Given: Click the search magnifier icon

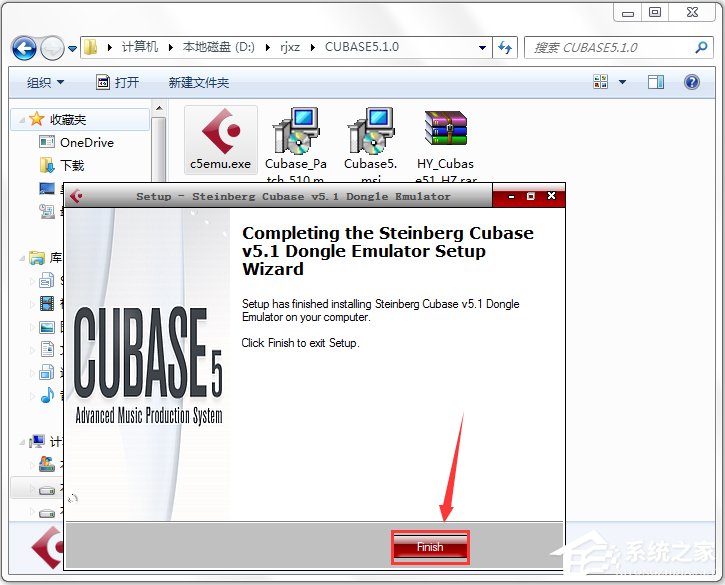Looking at the screenshot, I should pyautogui.click(x=701, y=47).
